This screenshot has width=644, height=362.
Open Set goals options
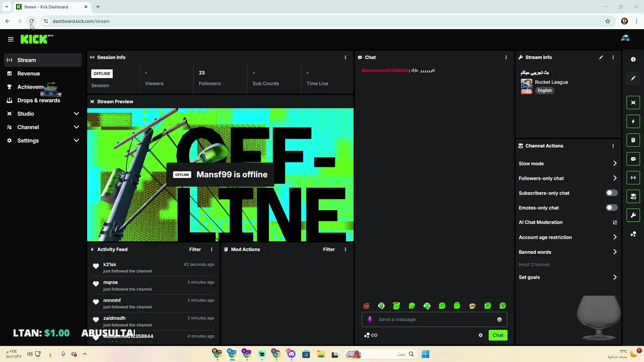pyautogui.click(x=568, y=277)
